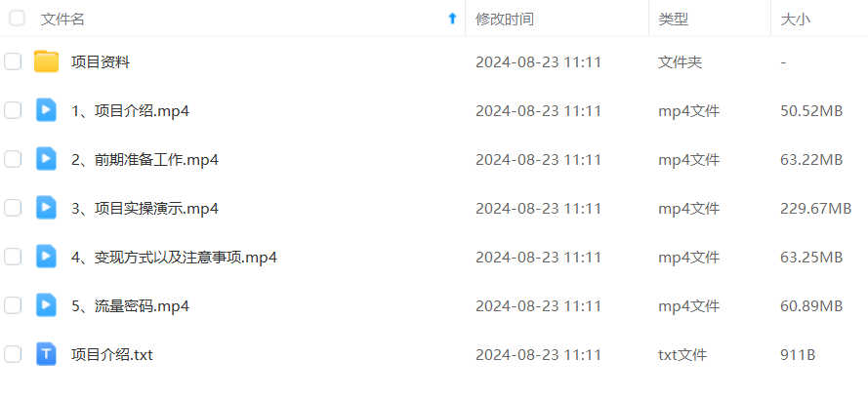Click video icon for 4、变现方式以及注意事项.mp4
This screenshot has height=400, width=868.
click(46, 257)
